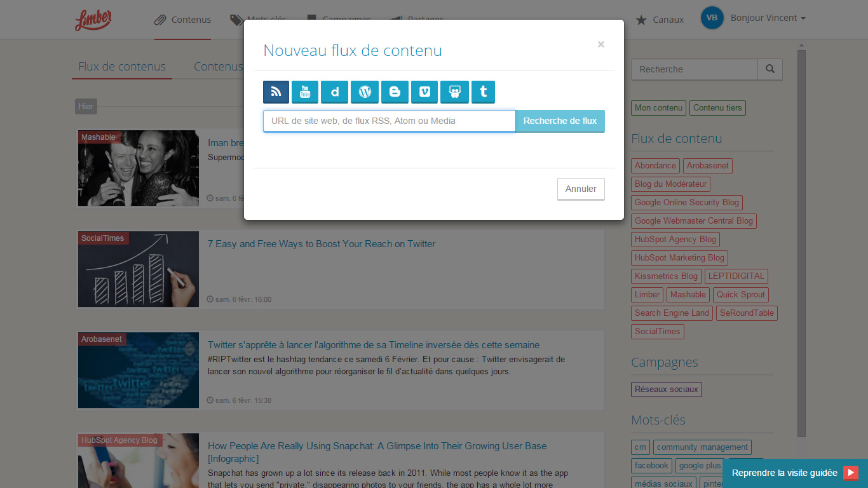The width and height of the screenshot is (868, 488).
Task: Select the LEPTIDIGITAL feed tag
Action: tap(736, 276)
